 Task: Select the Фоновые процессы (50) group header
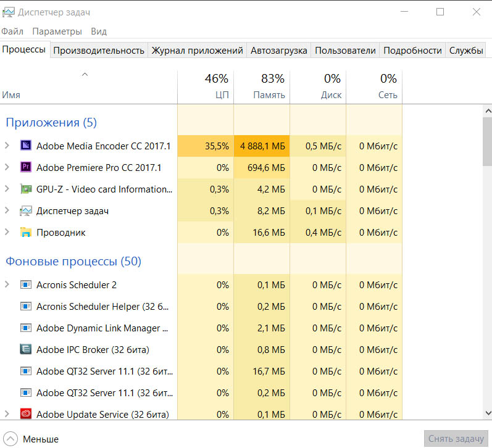click(x=73, y=261)
